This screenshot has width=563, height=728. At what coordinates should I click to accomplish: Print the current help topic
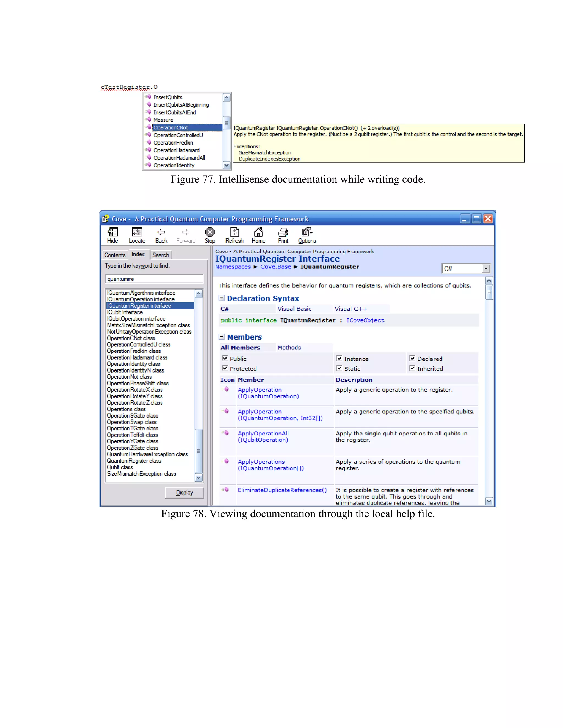pos(283,235)
